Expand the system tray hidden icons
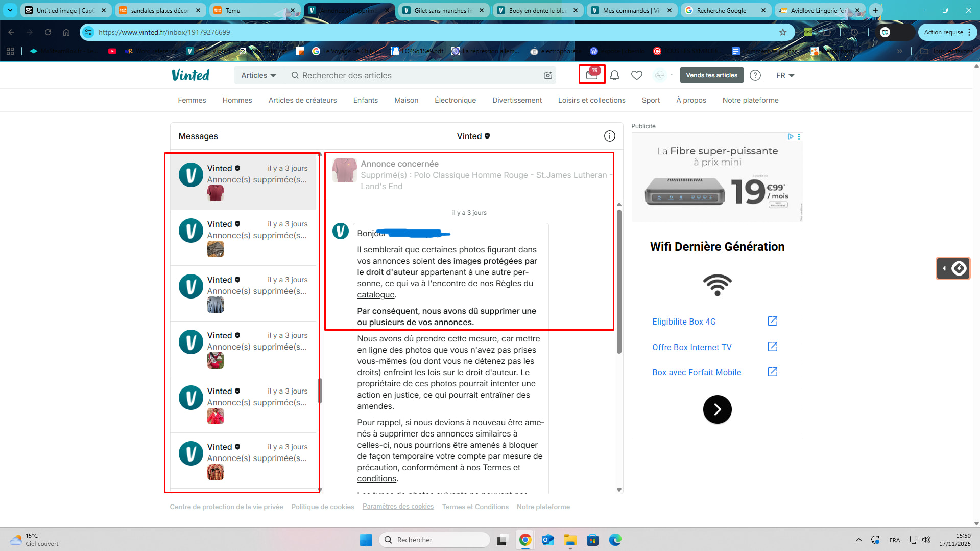The width and height of the screenshot is (980, 551). click(859, 540)
